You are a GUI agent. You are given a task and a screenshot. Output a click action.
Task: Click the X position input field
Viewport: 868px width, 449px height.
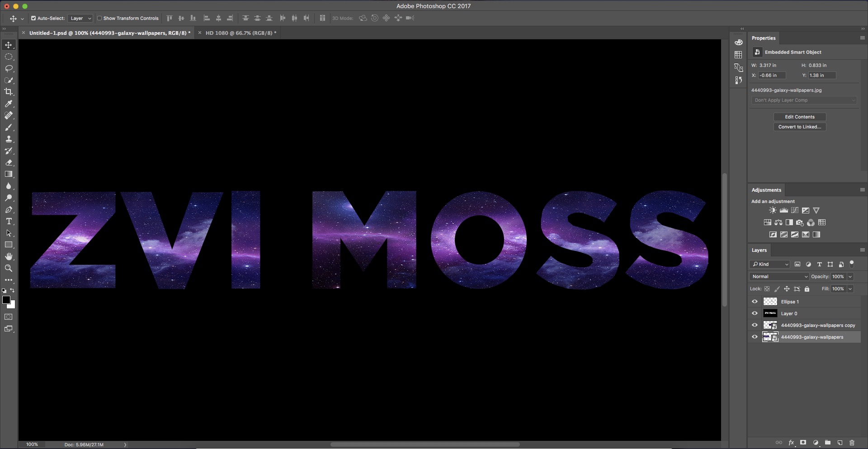tap(772, 76)
